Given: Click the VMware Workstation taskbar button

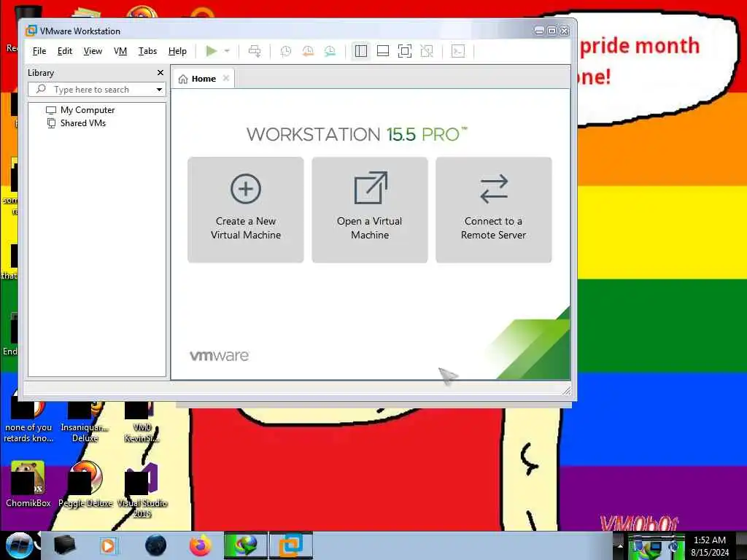Looking at the screenshot, I should (x=291, y=545).
